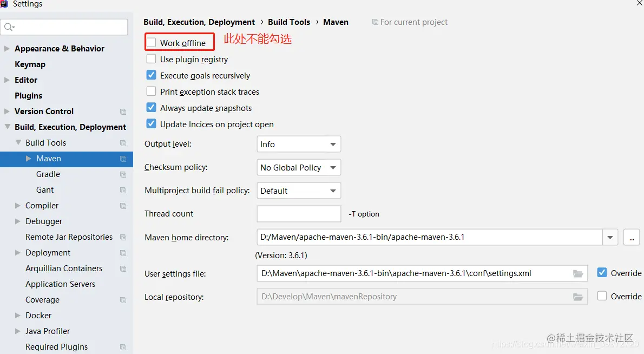Click the search magnifier icon in settings
The image size is (644, 354).
coord(9,27)
